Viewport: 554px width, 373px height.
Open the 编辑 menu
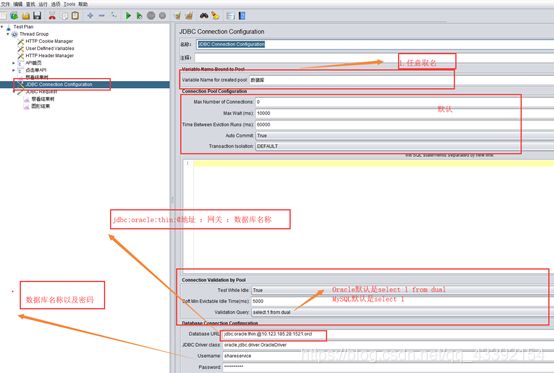[x=18, y=4]
